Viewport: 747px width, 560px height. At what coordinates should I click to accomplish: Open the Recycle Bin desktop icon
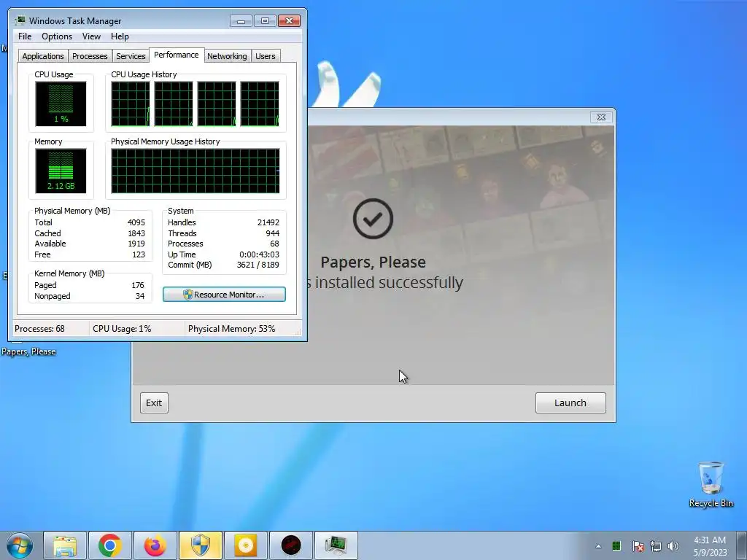pos(711,484)
